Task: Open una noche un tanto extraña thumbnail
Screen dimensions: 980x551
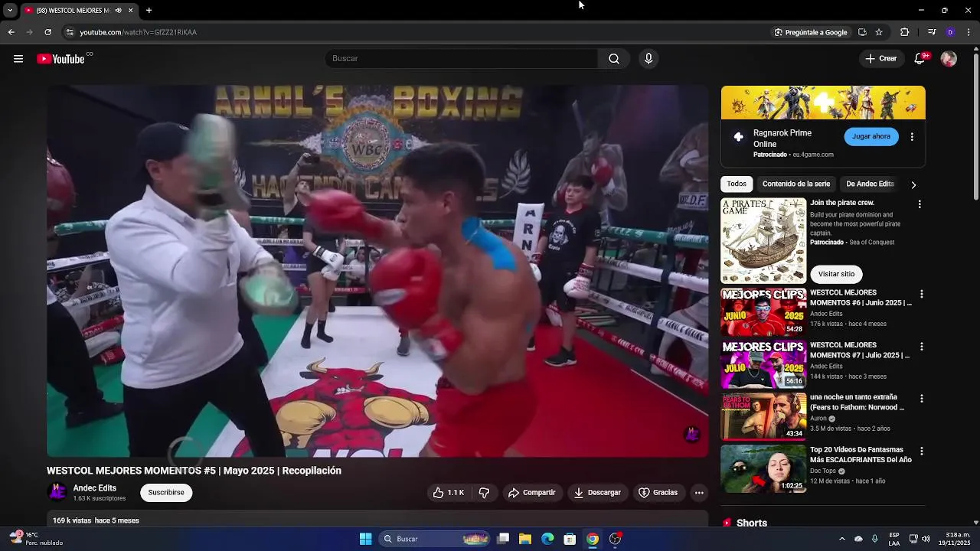Action: (x=763, y=417)
